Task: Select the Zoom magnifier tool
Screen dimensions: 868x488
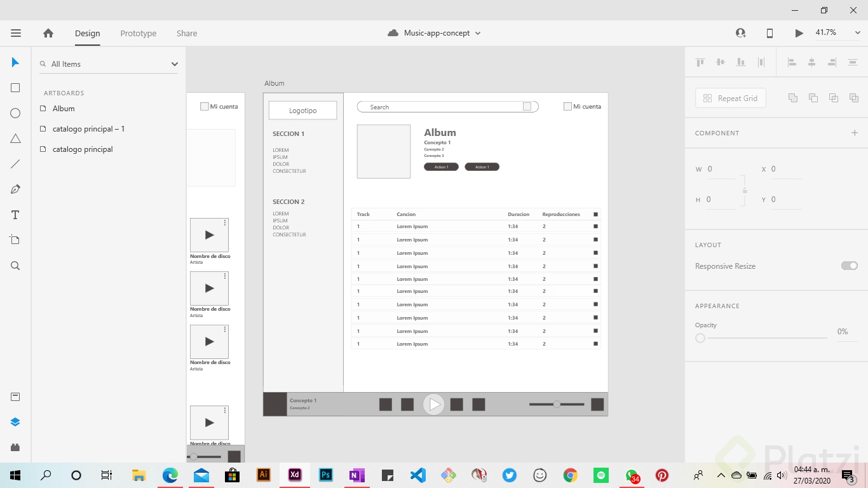Action: 15,266
